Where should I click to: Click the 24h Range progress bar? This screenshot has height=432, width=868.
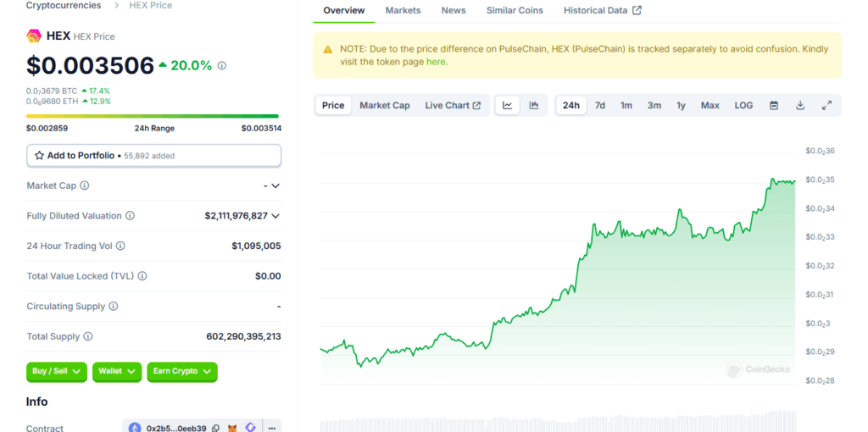pos(153,116)
